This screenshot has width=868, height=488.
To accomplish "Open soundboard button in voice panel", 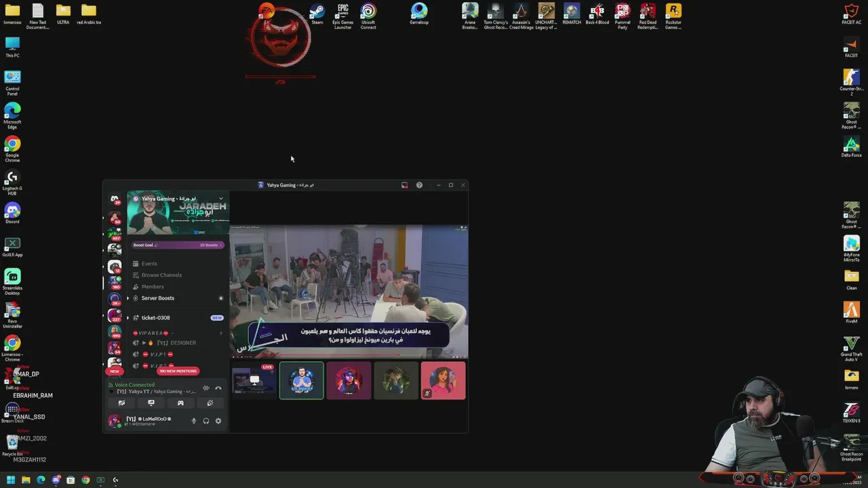I will click(x=210, y=403).
